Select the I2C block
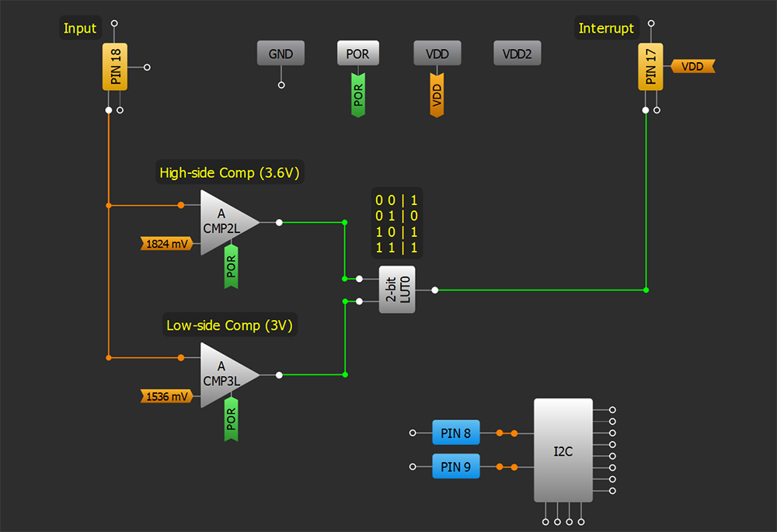The width and height of the screenshot is (777, 532). pyautogui.click(x=563, y=450)
